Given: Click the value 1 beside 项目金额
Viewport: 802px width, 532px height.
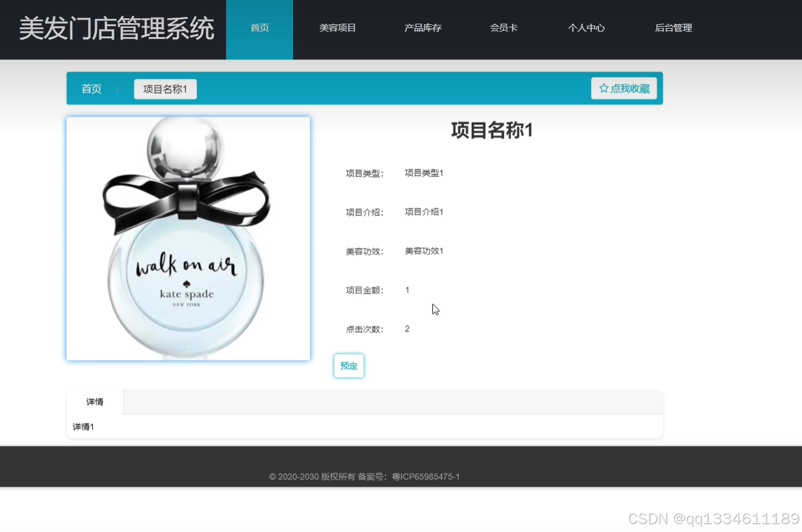Looking at the screenshot, I should click(x=407, y=290).
